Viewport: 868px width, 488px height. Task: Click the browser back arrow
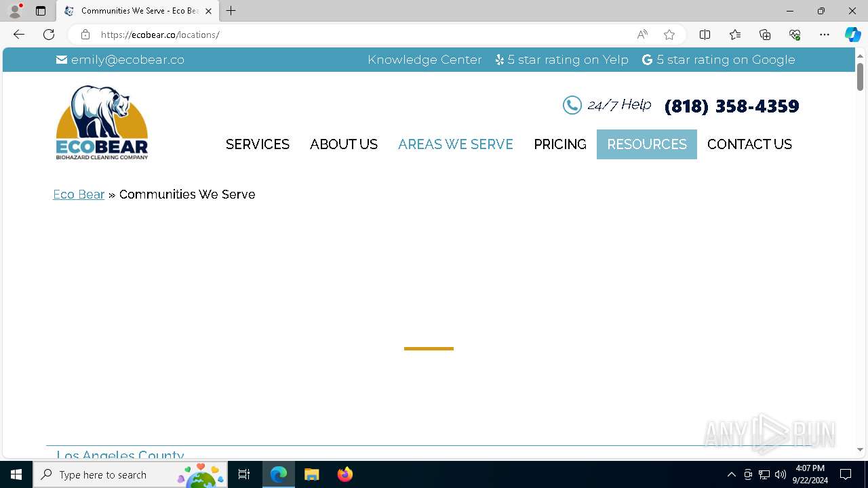tap(19, 35)
